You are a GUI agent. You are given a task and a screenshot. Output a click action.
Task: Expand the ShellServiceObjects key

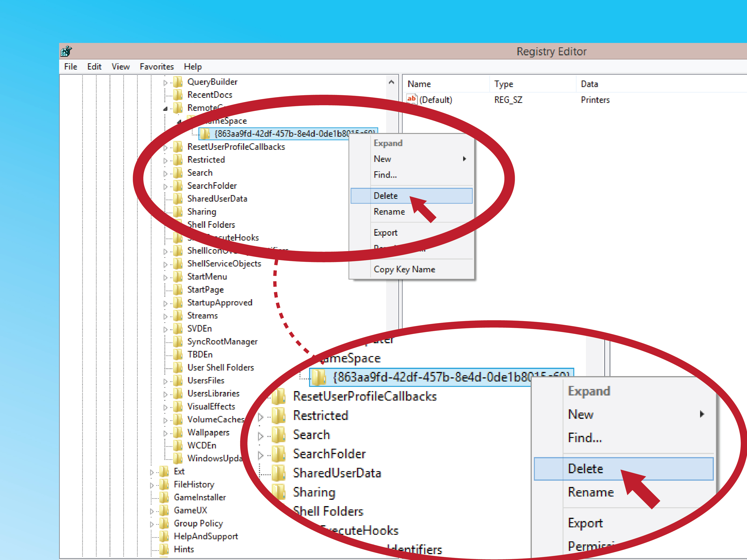click(x=166, y=264)
